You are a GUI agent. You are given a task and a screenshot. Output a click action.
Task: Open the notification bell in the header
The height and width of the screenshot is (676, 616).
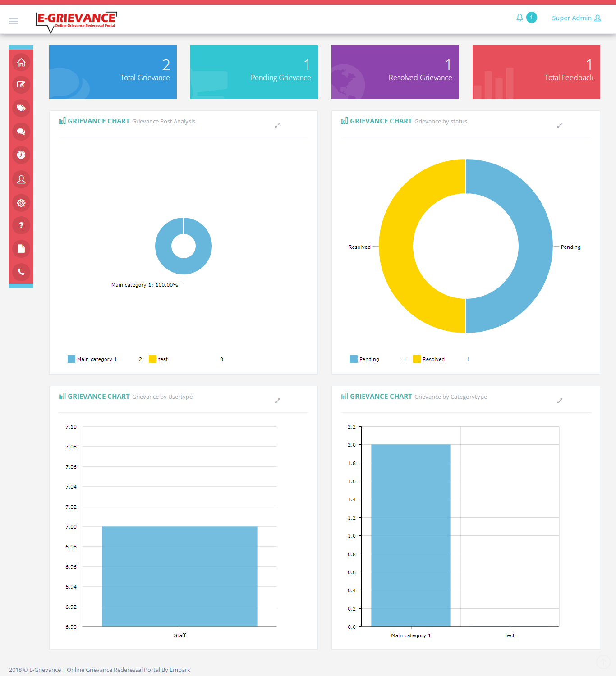[x=520, y=18]
